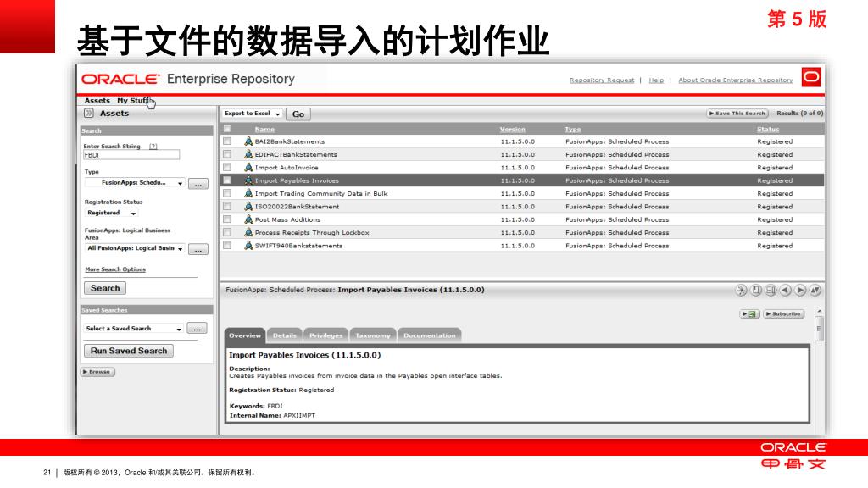This screenshot has width=868, height=488.
Task: Click the detail pane vertical scrollbar thumb
Action: coord(820,329)
